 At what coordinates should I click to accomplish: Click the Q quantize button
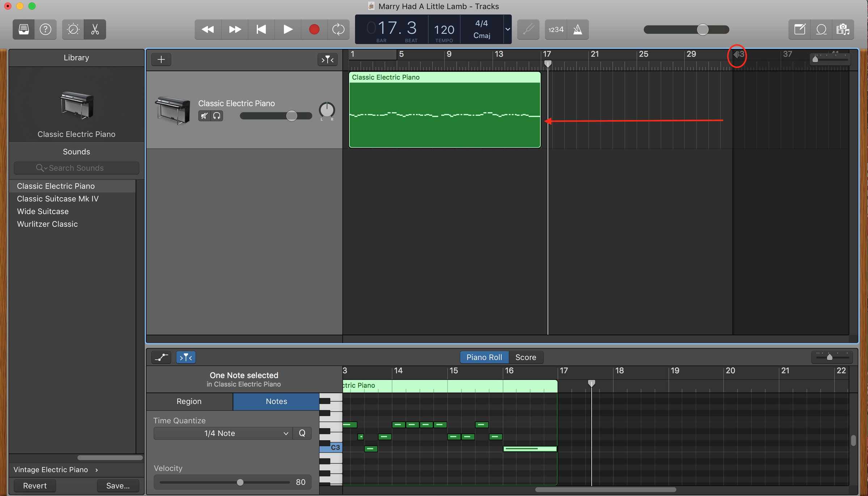(302, 433)
